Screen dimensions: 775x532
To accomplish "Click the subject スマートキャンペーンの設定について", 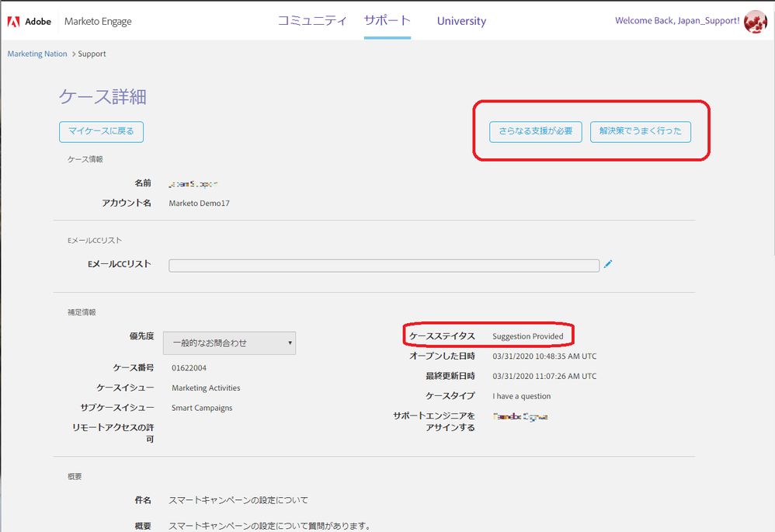I will click(238, 500).
